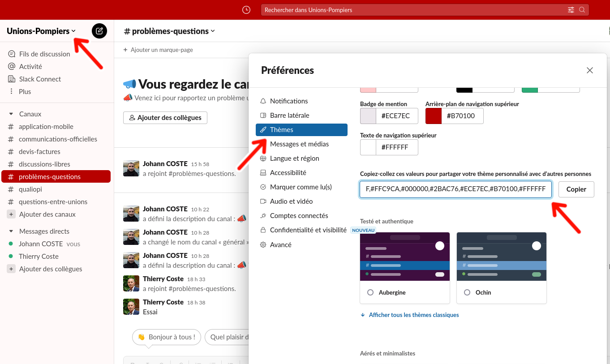
Task: Click the #B70100 hex value field
Action: pos(462,116)
